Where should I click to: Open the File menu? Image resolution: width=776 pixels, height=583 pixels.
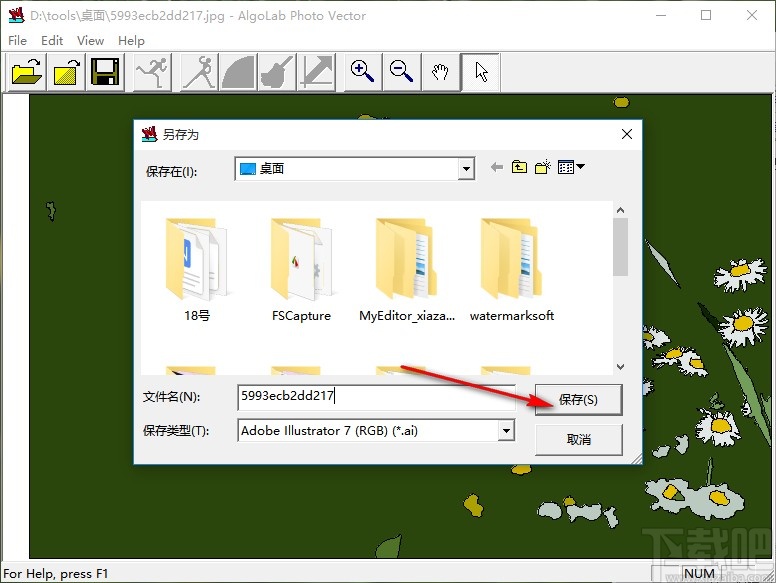[17, 41]
